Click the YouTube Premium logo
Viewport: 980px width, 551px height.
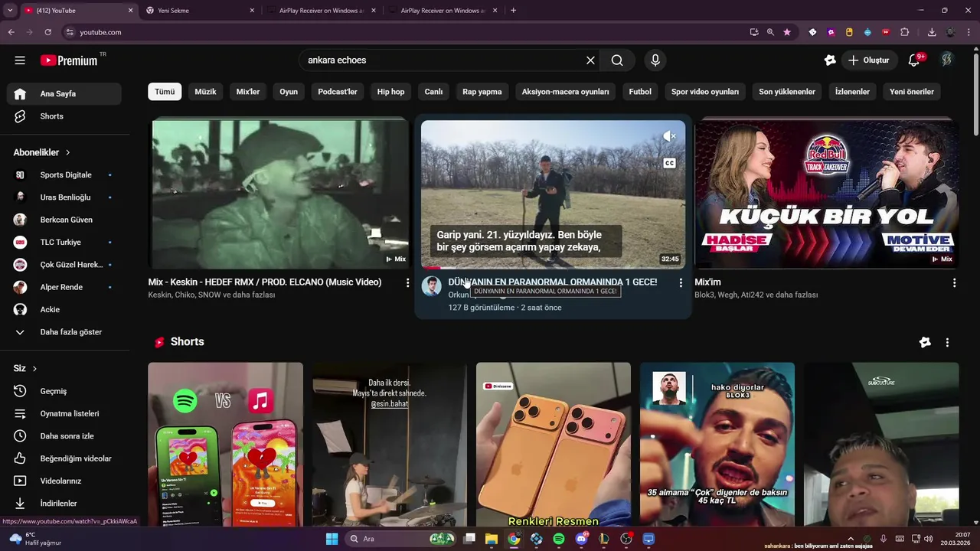pos(69,60)
